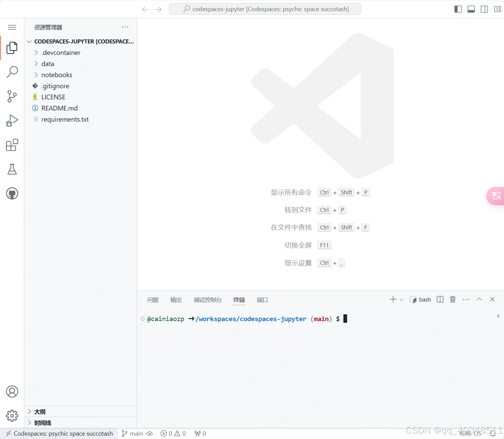Open the .gitignore file

click(x=80, y=86)
